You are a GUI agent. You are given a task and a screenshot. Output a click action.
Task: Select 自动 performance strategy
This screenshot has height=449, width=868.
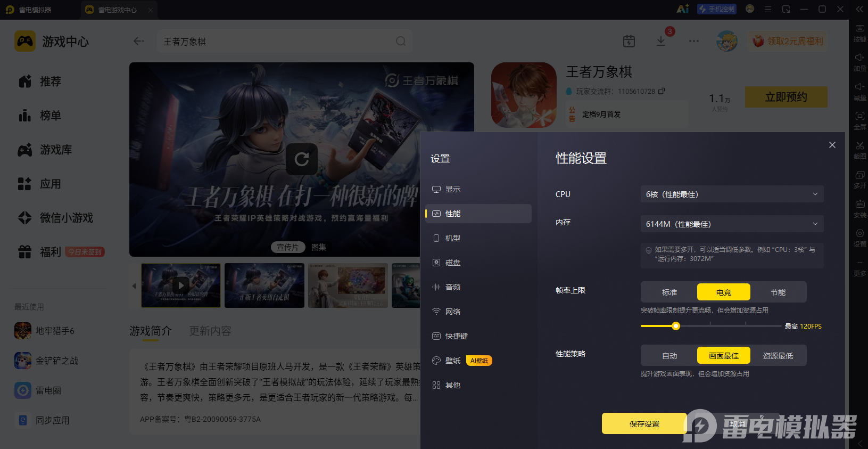pyautogui.click(x=669, y=355)
